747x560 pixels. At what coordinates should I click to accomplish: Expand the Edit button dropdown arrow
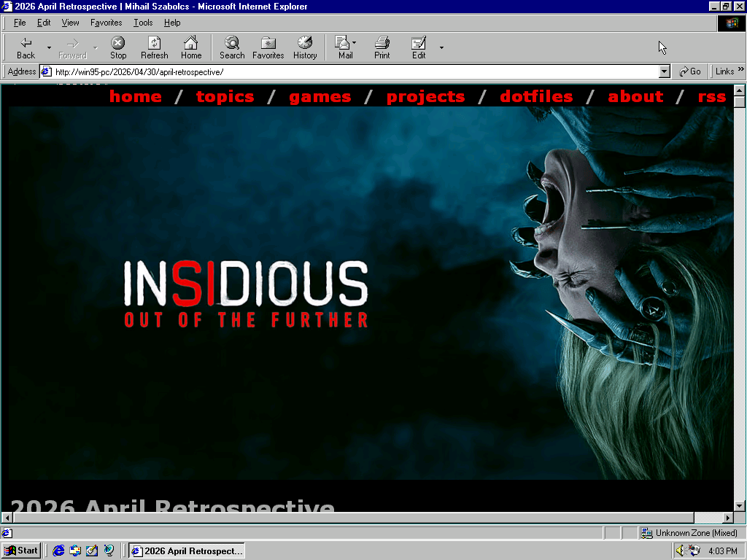[441, 47]
